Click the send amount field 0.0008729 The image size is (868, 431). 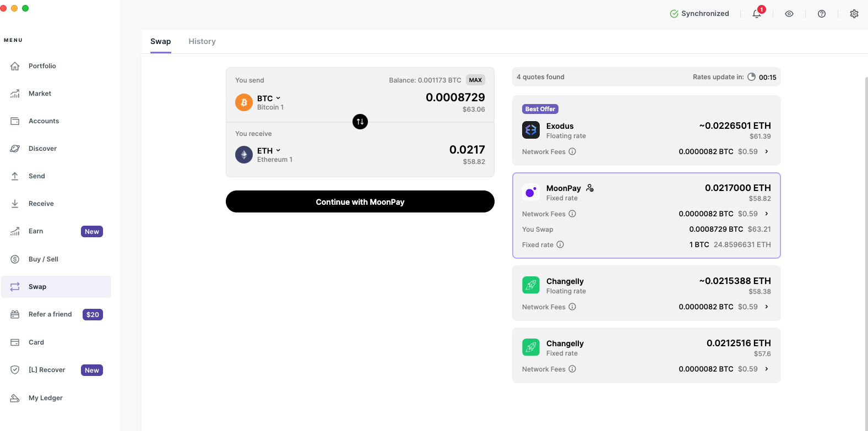455,97
